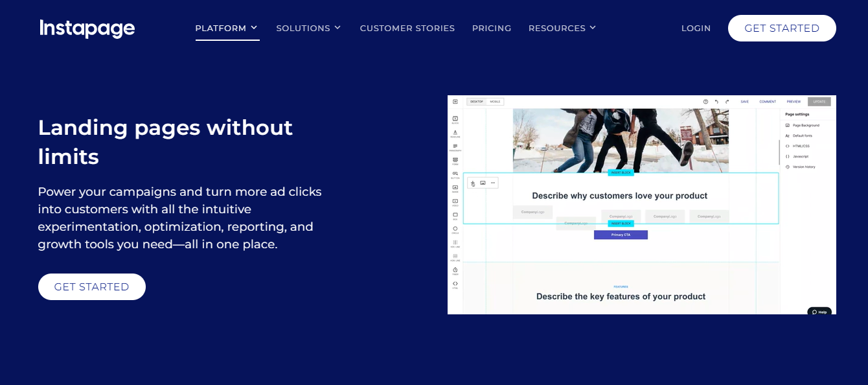Screen dimensions: 868x385
Task: Switch to the MOBILE view tab
Action: coord(495,102)
